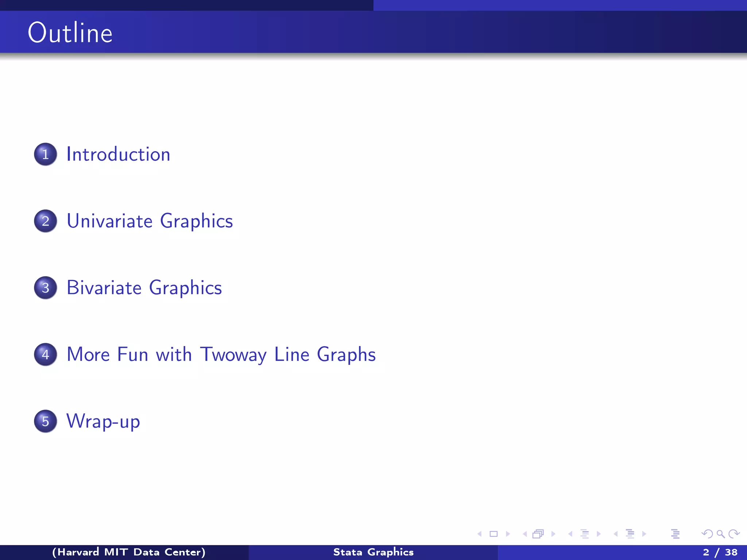747x560 pixels.
Task: Open More Fun with Twoway Line Graphs
Action: [x=221, y=355]
